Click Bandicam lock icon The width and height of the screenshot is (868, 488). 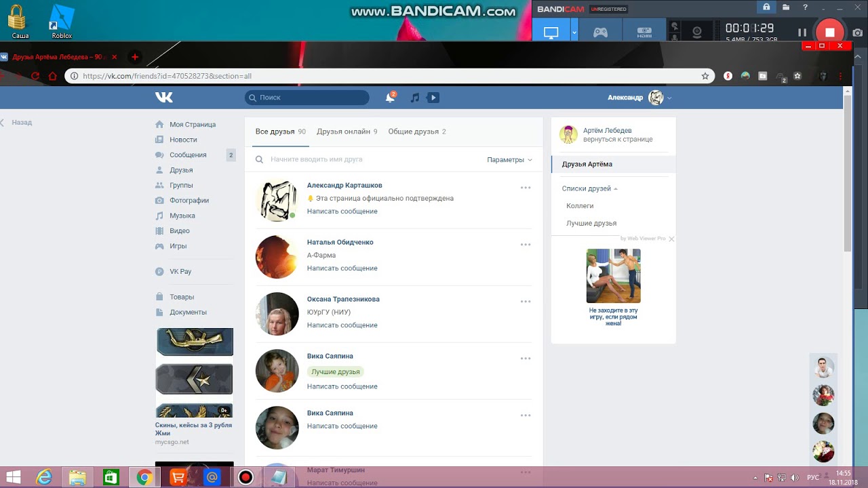[766, 7]
